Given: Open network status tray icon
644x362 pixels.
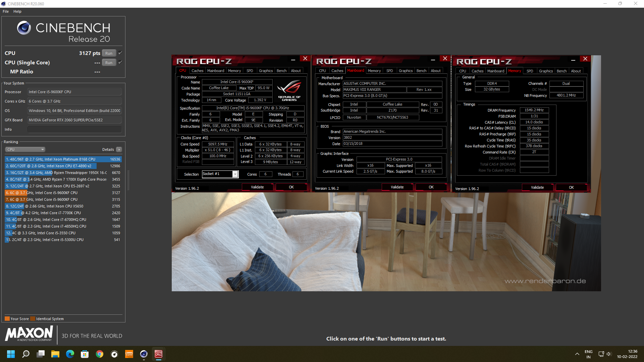Looking at the screenshot, I should click(601, 354).
